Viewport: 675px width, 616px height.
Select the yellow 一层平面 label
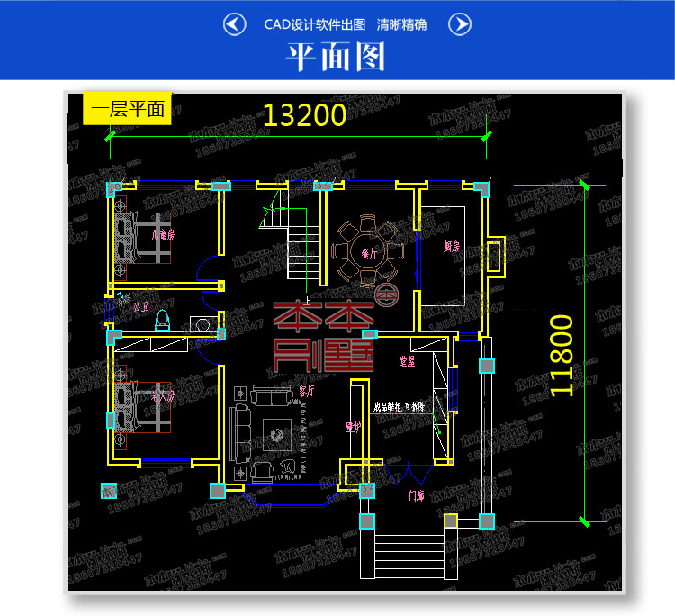point(127,109)
